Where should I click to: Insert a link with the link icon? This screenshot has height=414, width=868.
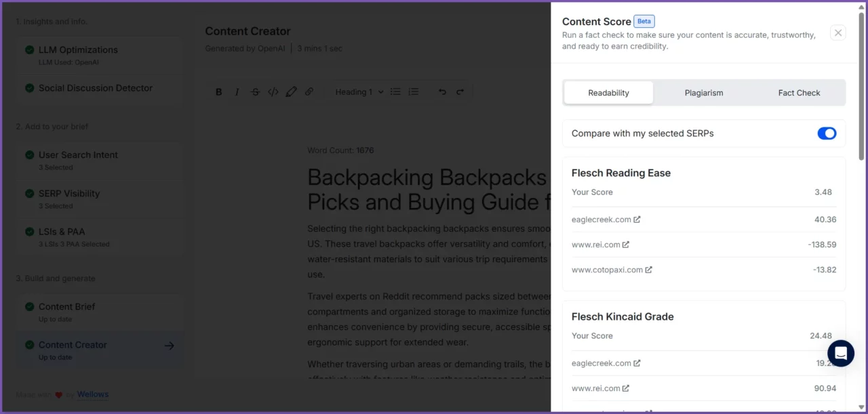point(309,91)
